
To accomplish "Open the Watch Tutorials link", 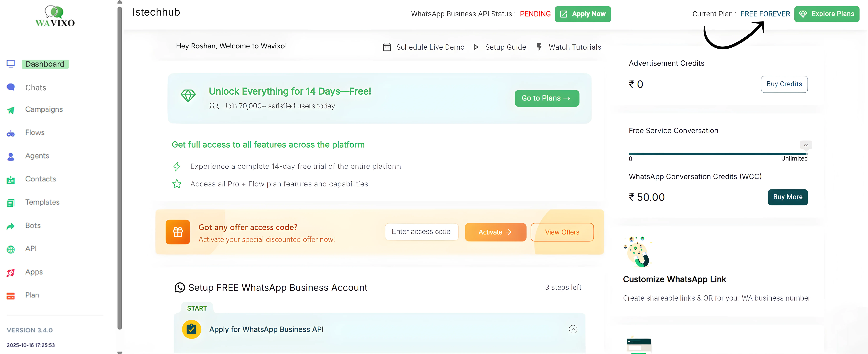I will click(575, 47).
